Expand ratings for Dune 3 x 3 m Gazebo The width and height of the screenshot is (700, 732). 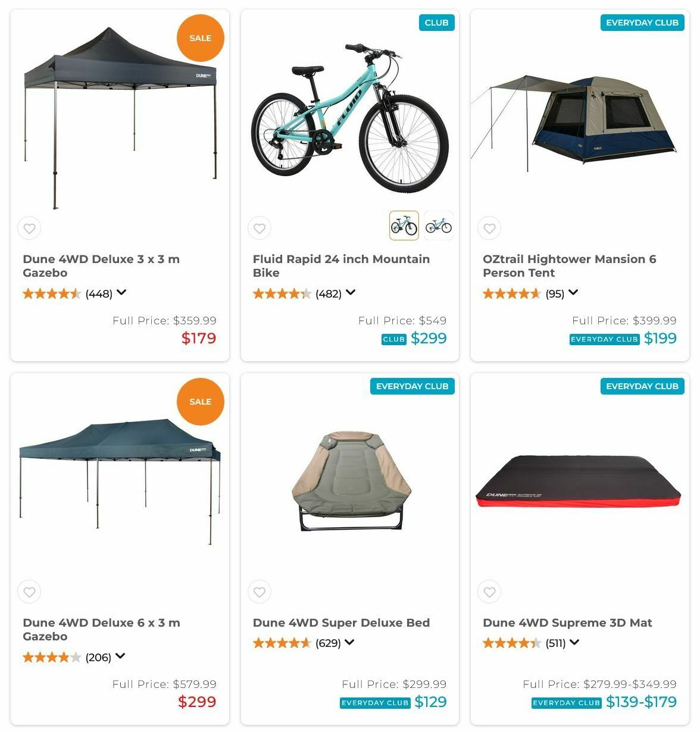(x=121, y=292)
